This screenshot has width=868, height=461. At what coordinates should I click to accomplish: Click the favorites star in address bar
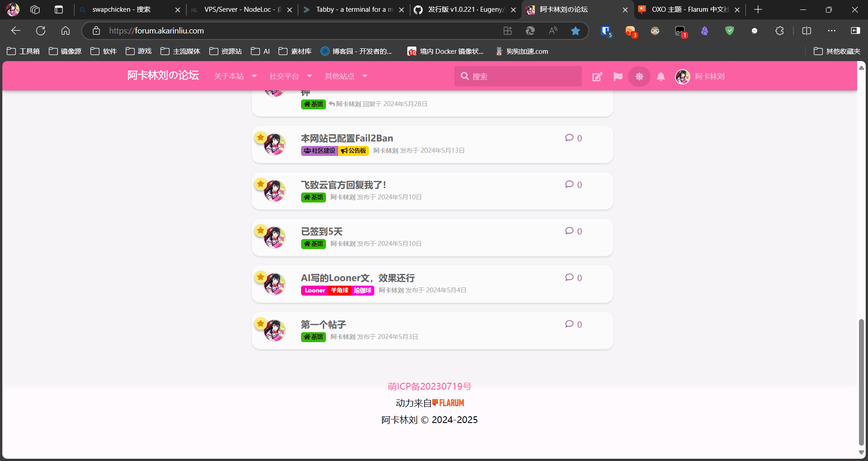(x=575, y=31)
